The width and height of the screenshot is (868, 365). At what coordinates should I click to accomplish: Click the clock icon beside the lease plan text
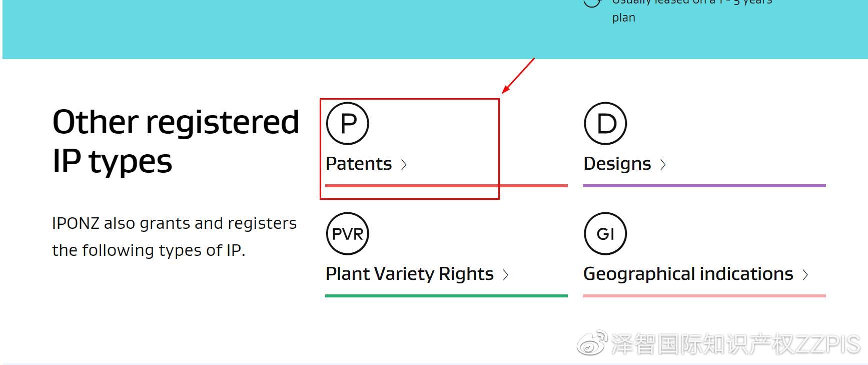(592, 3)
